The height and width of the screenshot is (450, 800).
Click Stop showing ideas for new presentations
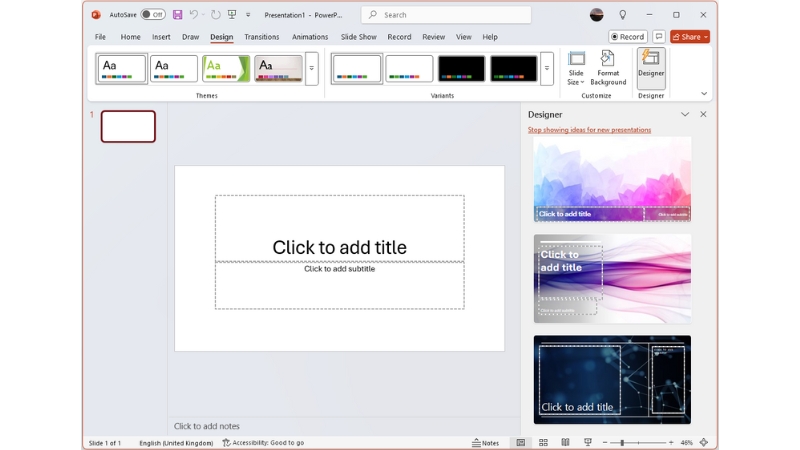589,130
